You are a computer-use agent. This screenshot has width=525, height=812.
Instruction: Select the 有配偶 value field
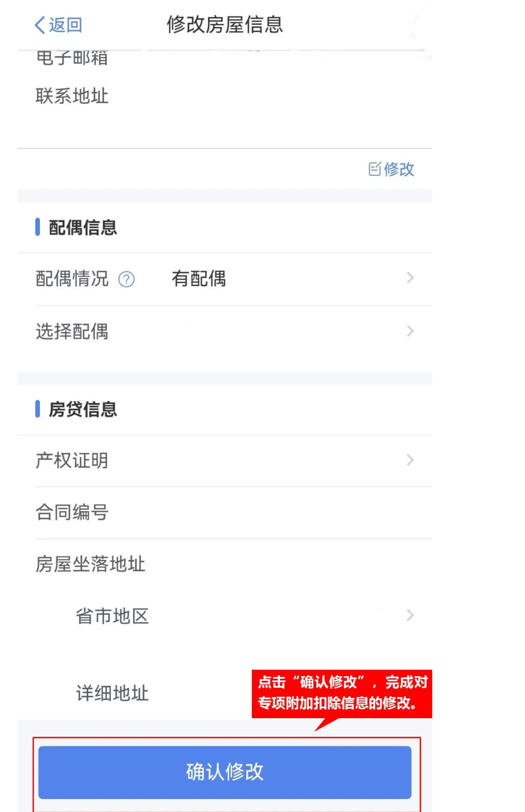click(x=199, y=279)
